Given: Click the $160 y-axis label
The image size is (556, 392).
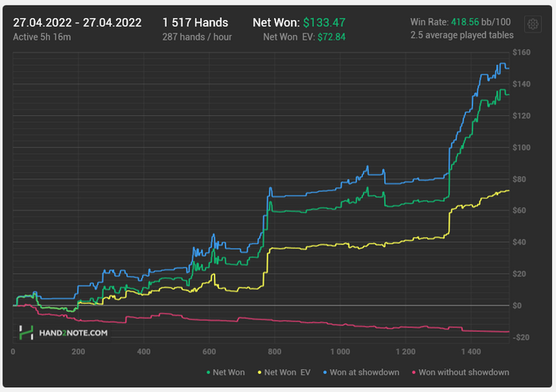Looking at the screenshot, I should [522, 52].
